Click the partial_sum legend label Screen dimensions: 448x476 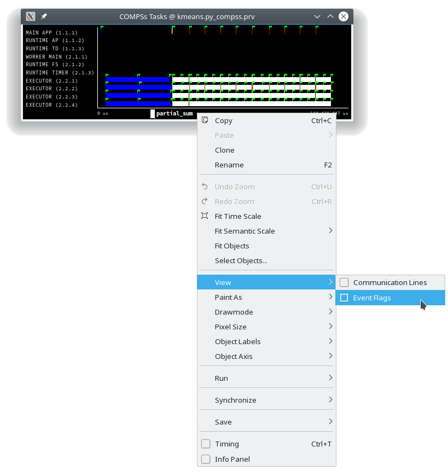(x=174, y=114)
